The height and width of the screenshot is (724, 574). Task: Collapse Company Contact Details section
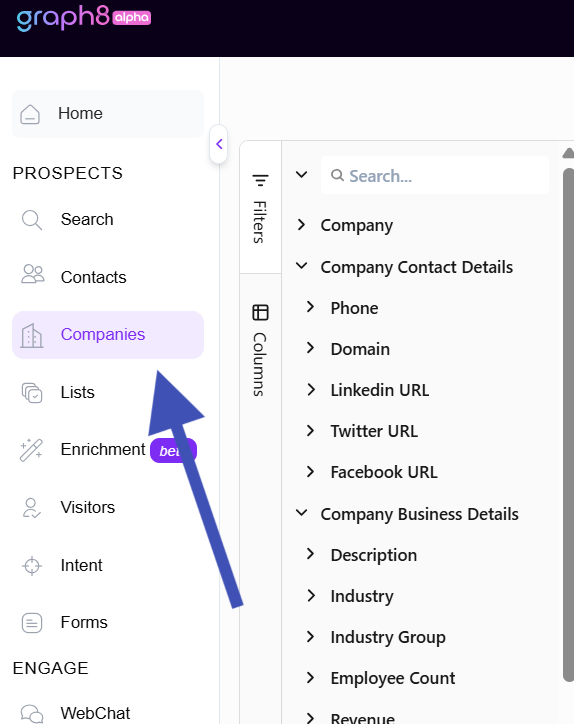tap(301, 266)
